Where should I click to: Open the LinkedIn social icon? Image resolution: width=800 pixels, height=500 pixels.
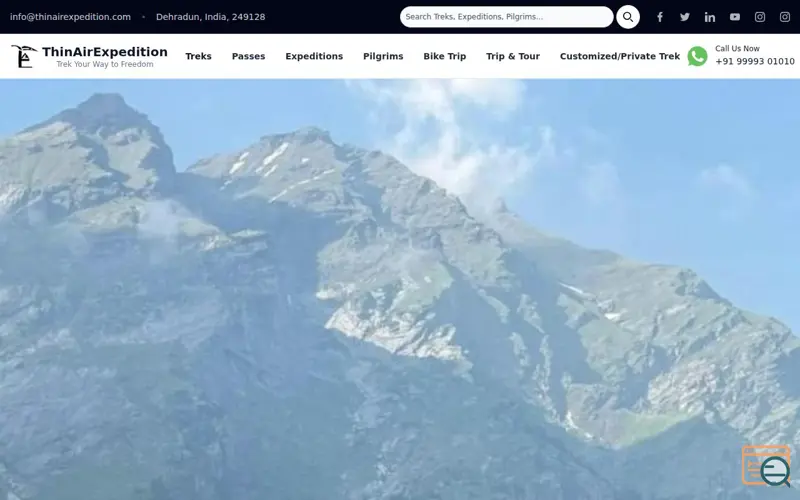710,17
